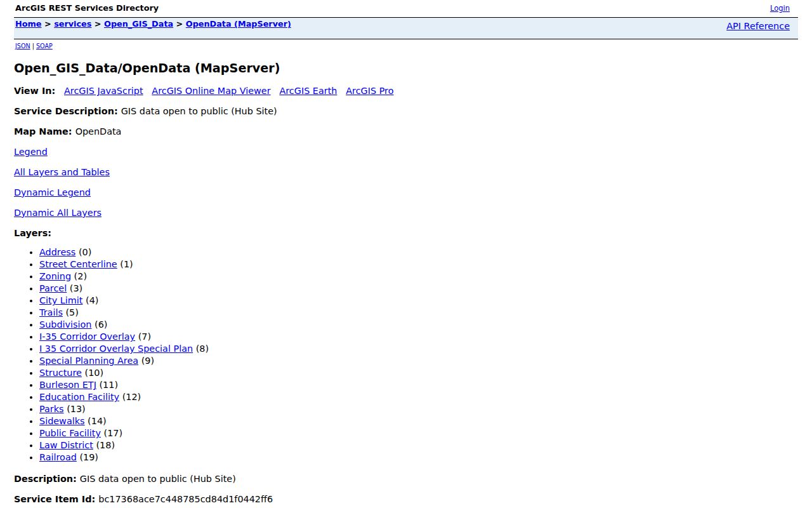This screenshot has height=508, width=812.
Task: View in ArcGIS JavaScript
Action: click(x=103, y=91)
